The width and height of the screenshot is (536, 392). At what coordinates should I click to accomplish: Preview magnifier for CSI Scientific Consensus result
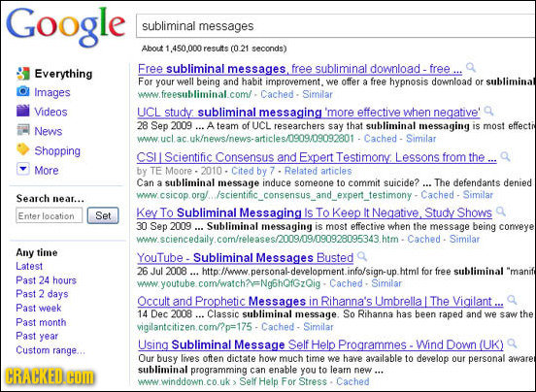tap(505, 156)
